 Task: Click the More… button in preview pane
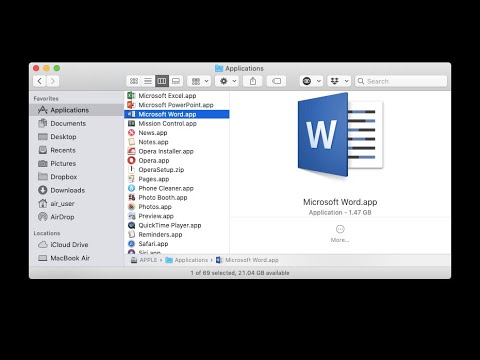[x=340, y=233]
